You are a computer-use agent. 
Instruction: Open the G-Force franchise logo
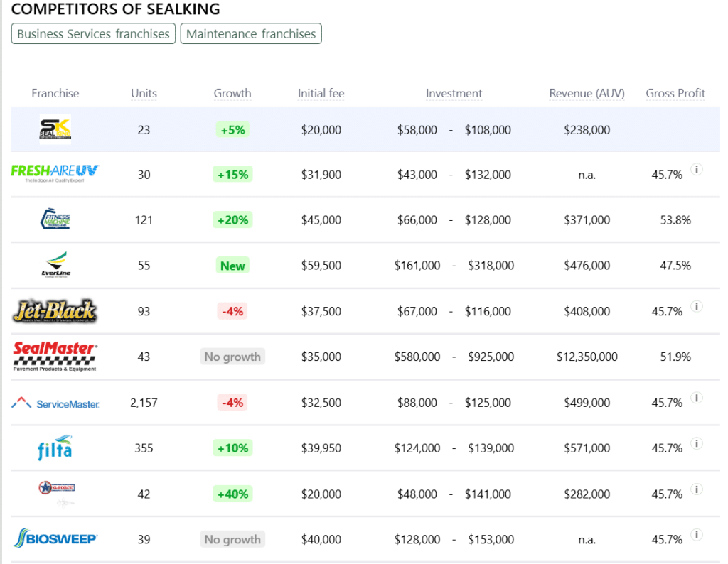click(x=57, y=493)
